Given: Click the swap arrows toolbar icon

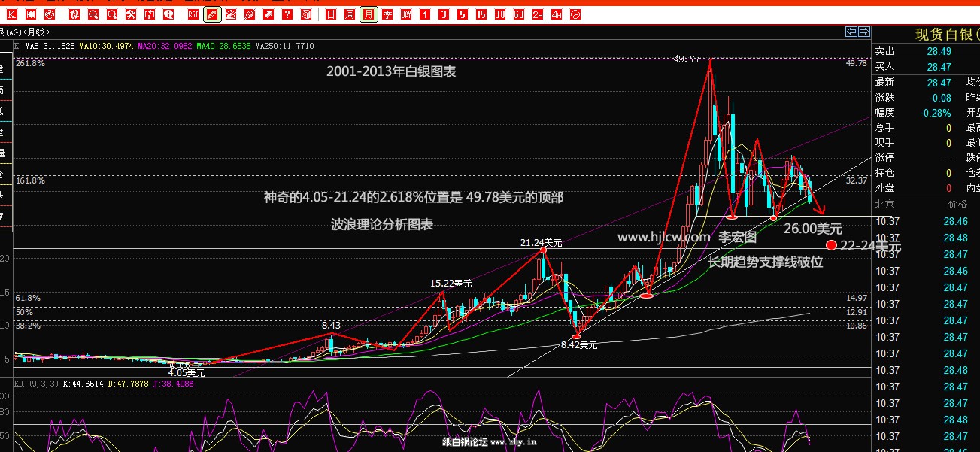Looking at the screenshot, I should [149, 14].
